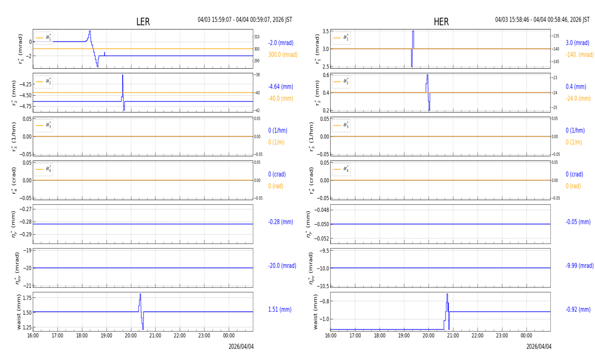Pick the HER r4 readout 0 (crad)
595x364 pixels.
(574, 174)
